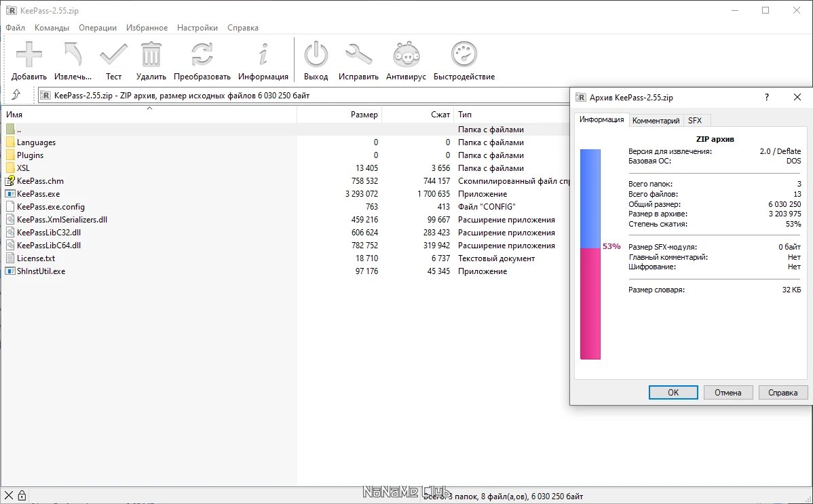Open the SFX tab in the dialog
This screenshot has height=504, width=813.
point(696,119)
